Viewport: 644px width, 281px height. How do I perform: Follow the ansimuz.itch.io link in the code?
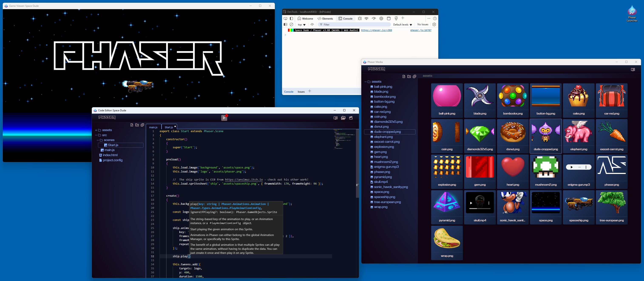pyautogui.click(x=244, y=180)
